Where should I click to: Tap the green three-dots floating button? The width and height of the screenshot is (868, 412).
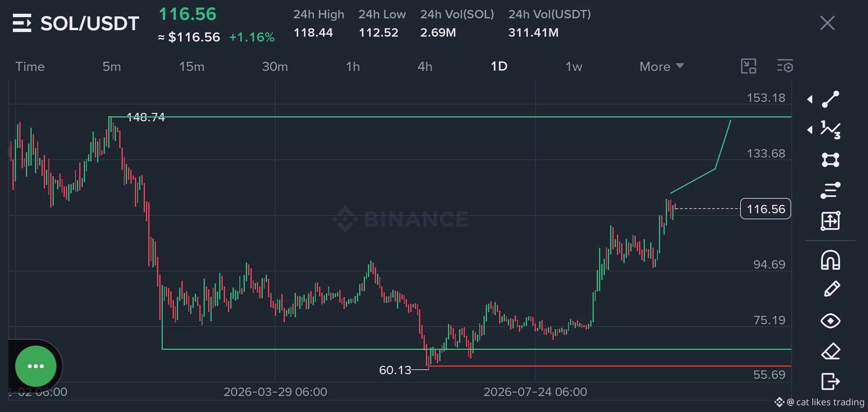click(x=36, y=366)
